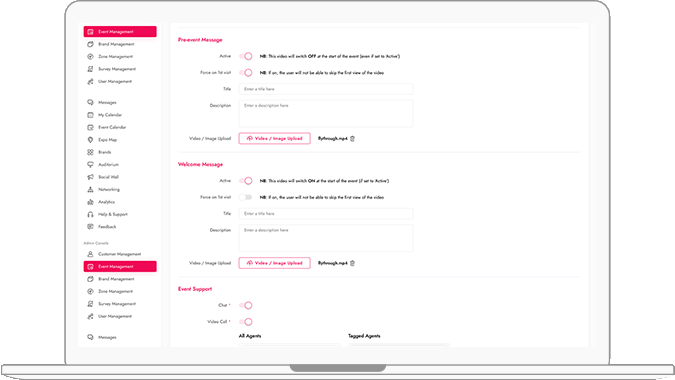Delete flythrough.mp4 in Welcome Message section
This screenshot has height=380, width=675.
[353, 263]
